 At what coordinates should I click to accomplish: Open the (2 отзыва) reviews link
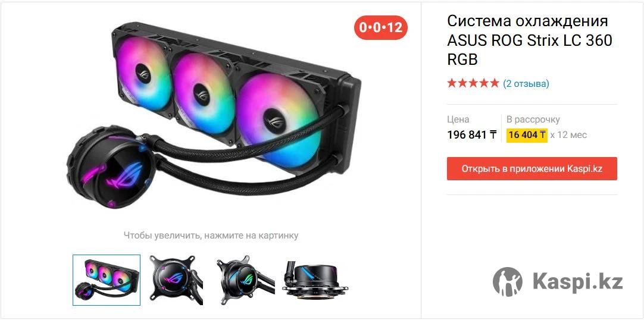tap(526, 84)
